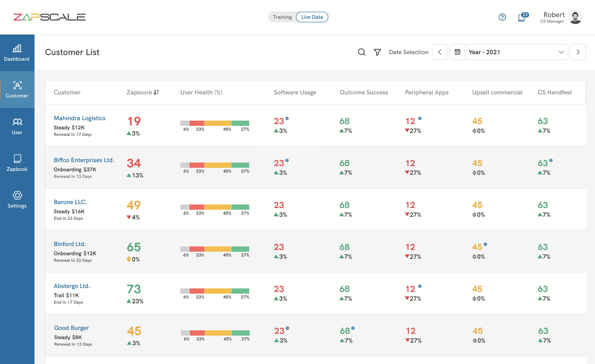Go to next date period

pyautogui.click(x=578, y=52)
